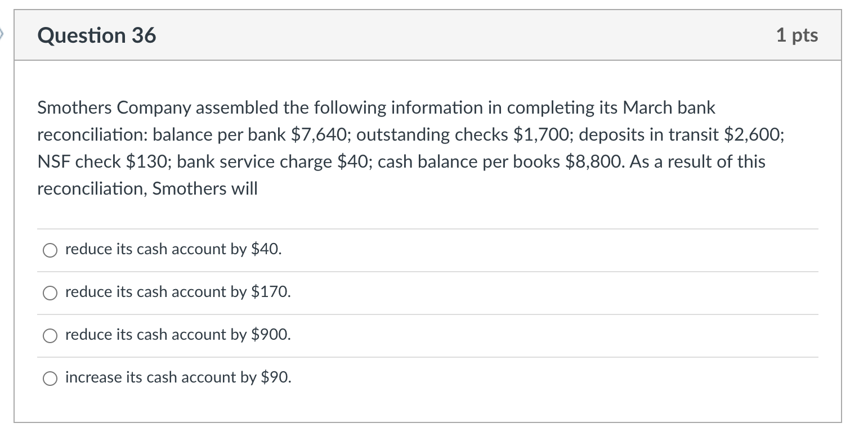
Task: Click 'reconciliation, Smothers will' at the prompt's end
Action: (147, 189)
